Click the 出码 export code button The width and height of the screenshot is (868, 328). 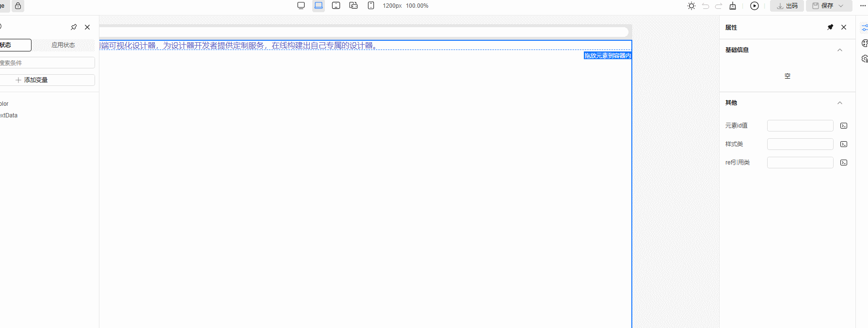(787, 6)
